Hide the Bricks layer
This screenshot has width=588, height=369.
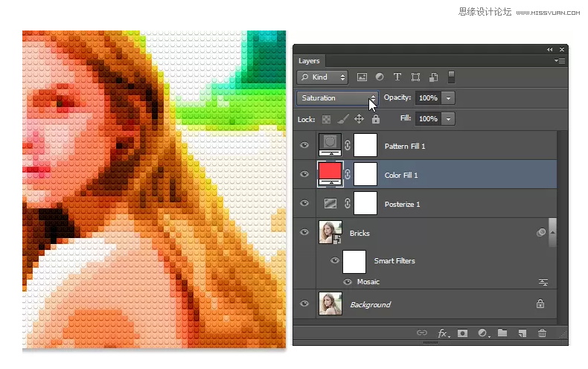point(304,232)
